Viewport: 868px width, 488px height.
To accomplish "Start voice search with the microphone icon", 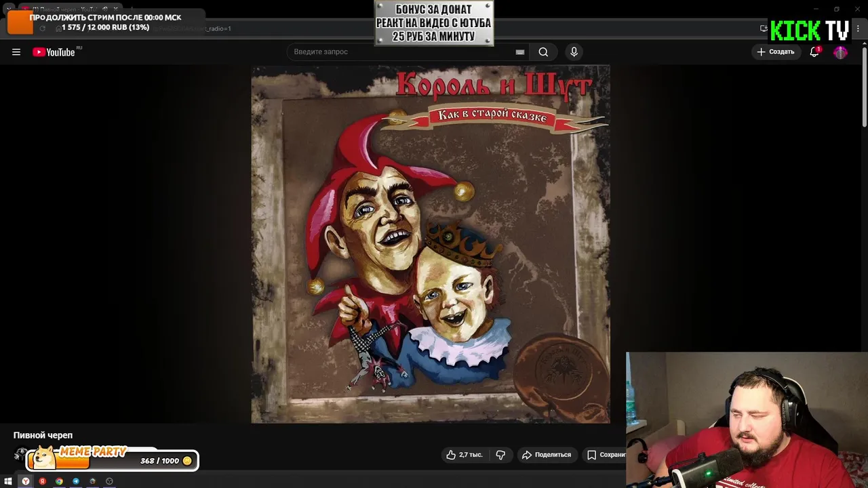I will click(x=574, y=52).
